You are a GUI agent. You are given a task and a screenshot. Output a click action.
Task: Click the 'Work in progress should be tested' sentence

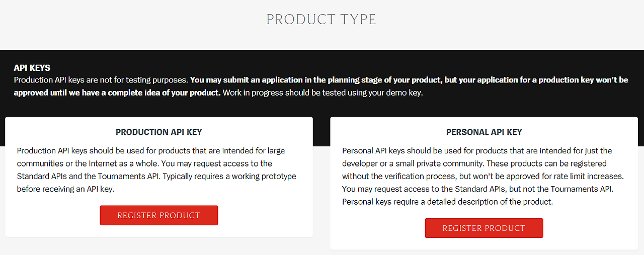[322, 93]
